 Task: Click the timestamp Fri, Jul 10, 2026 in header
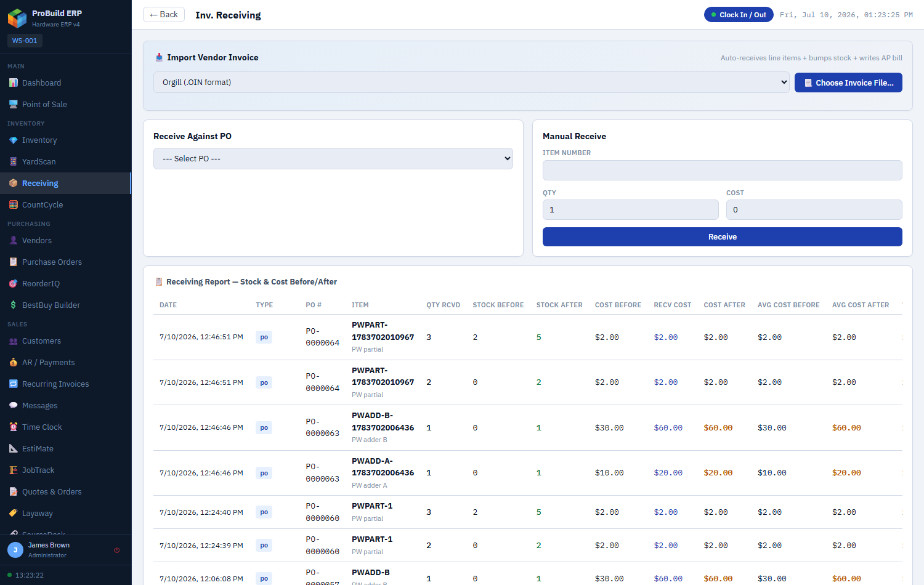[846, 15]
